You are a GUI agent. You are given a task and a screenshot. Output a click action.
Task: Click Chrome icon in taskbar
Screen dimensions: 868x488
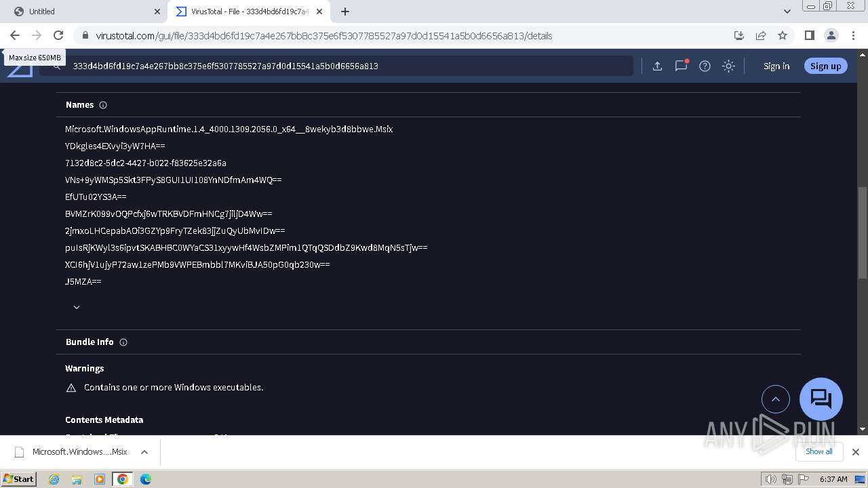pos(122,479)
